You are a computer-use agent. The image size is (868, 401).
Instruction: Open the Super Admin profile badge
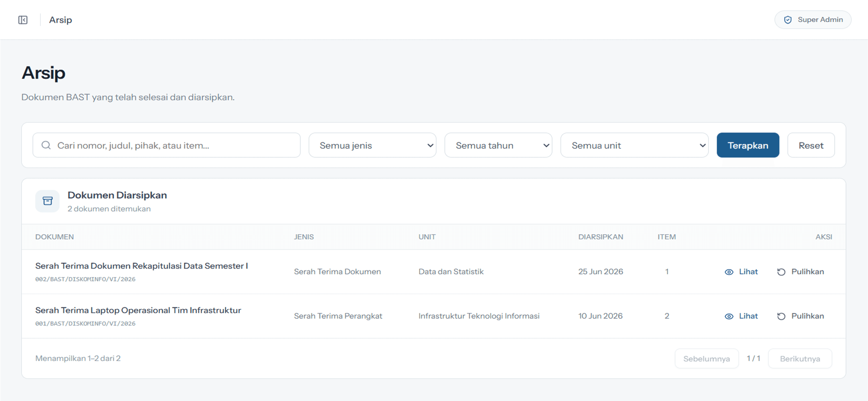coord(813,20)
